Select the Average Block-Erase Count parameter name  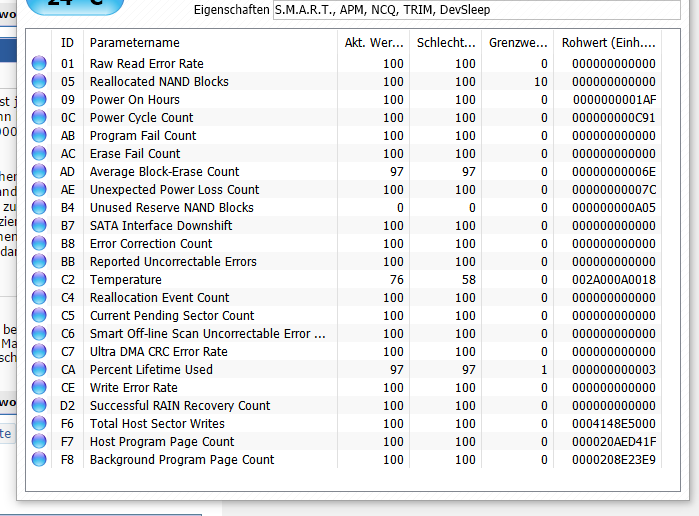pyautogui.click(x=164, y=172)
